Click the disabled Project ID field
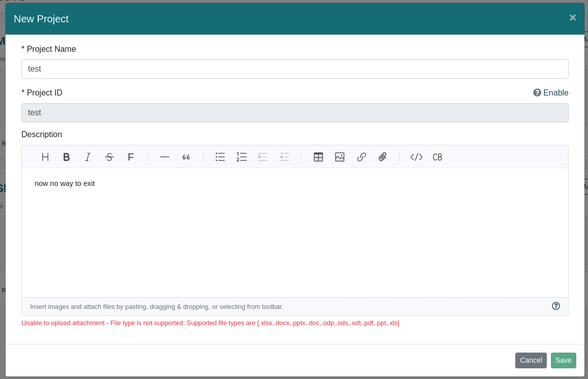This screenshot has width=588, height=379. [295, 113]
